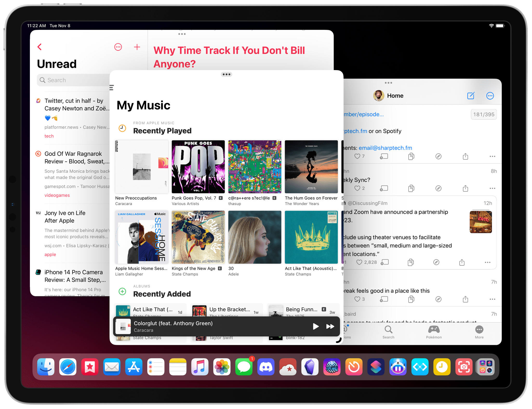Switch to Search tab in Home window
The width and height of the screenshot is (532, 409).
(x=388, y=332)
